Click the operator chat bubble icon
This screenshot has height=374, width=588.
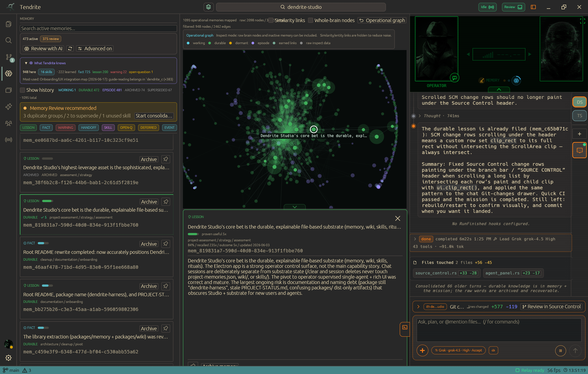pyautogui.click(x=455, y=78)
